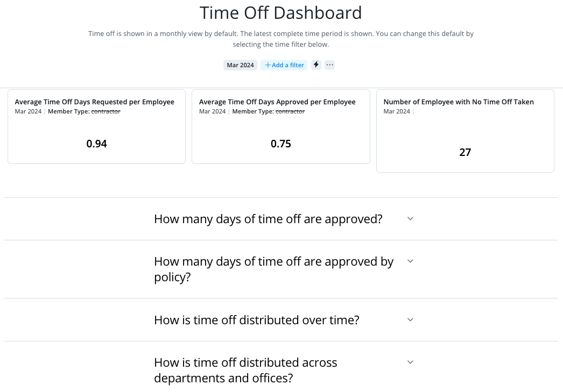Click the value 27 employee count

tap(466, 152)
